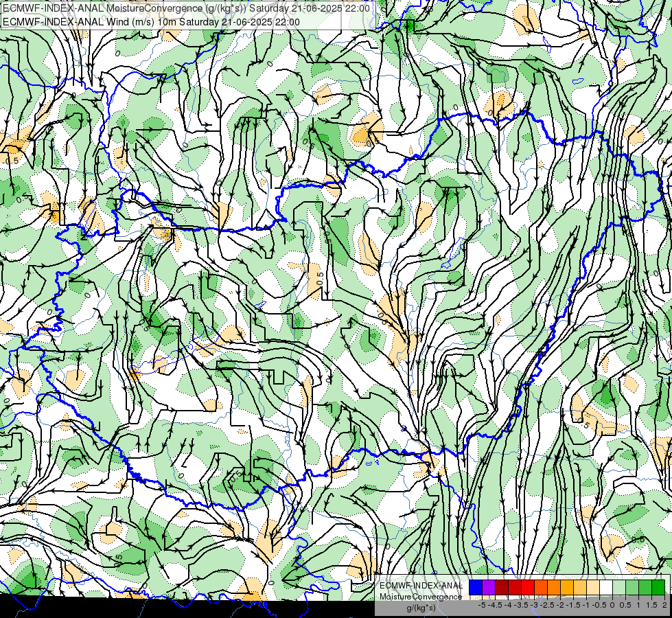Click the -5 legend tick label
This screenshot has height=618, width=672.
pos(482,605)
